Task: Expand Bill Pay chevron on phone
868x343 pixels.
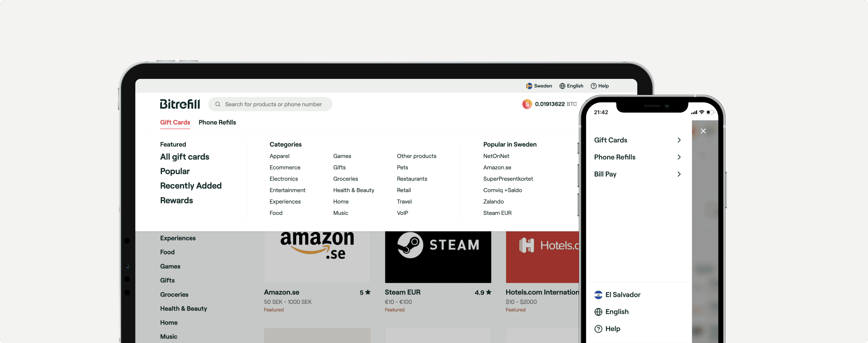Action: 679,174
